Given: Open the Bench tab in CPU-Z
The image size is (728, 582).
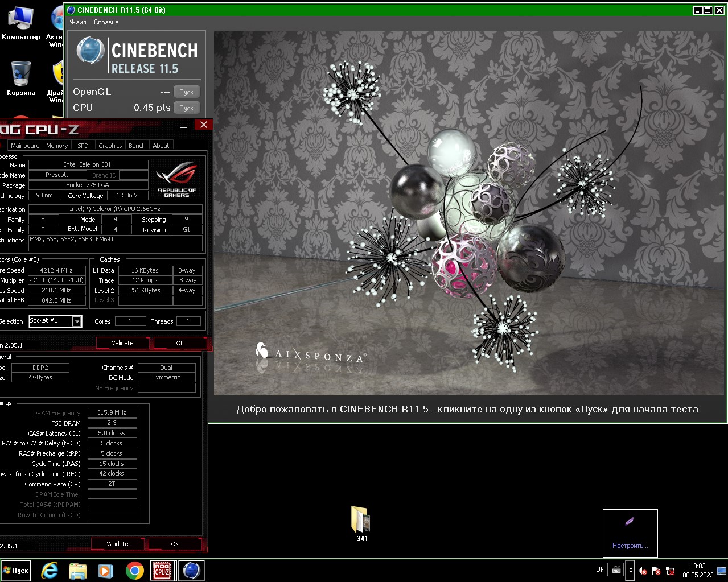Looking at the screenshot, I should (x=137, y=146).
